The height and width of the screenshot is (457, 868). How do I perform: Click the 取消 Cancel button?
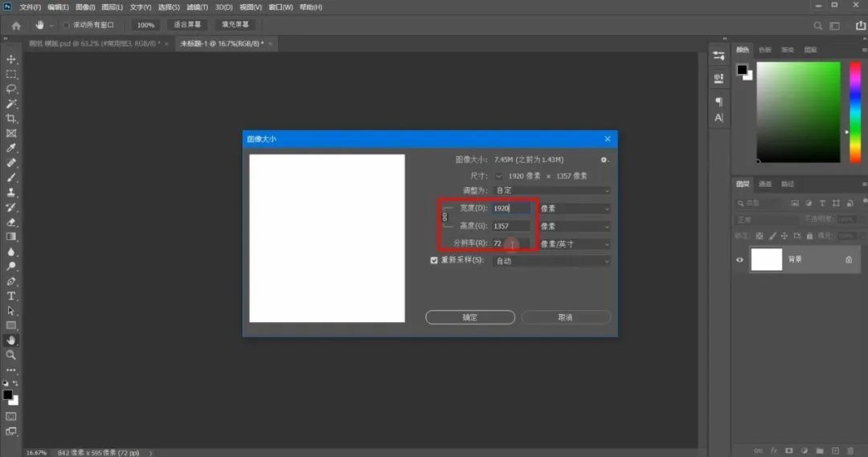pyautogui.click(x=565, y=317)
